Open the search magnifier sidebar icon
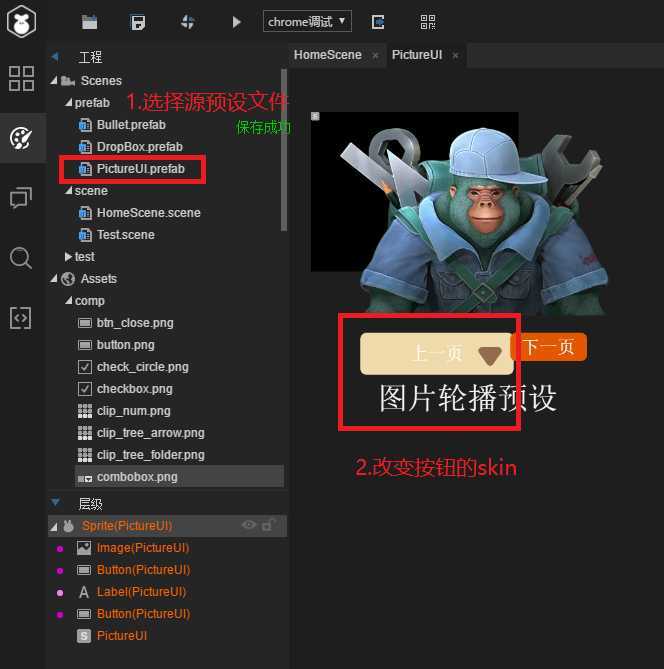The height and width of the screenshot is (669, 664). tap(21, 258)
